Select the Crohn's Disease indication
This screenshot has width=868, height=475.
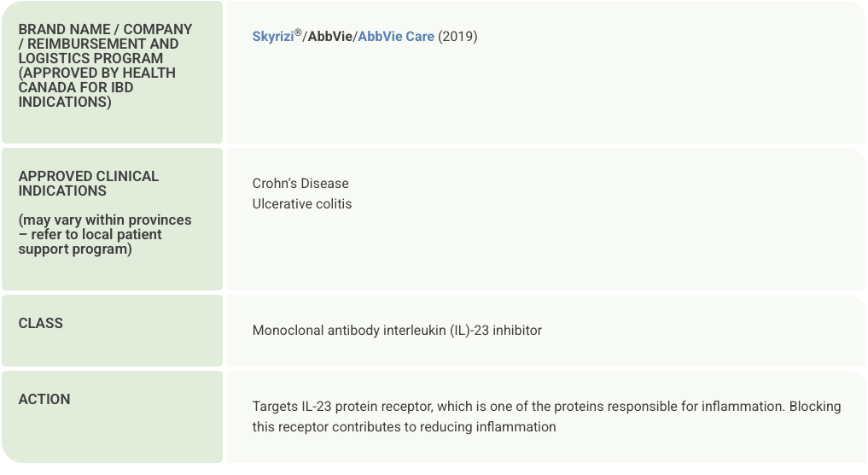click(300, 184)
